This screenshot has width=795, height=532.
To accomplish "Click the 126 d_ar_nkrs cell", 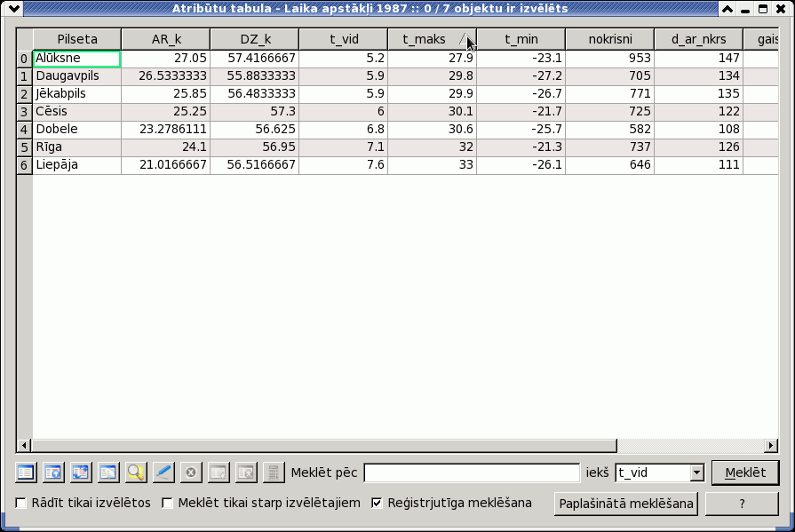I will (699, 147).
